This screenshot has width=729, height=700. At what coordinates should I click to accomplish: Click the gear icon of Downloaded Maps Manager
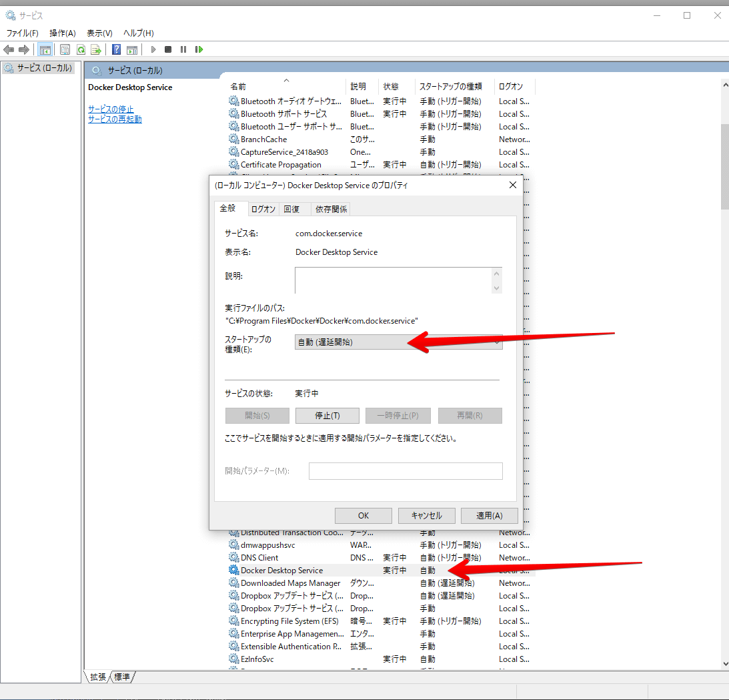click(x=234, y=583)
